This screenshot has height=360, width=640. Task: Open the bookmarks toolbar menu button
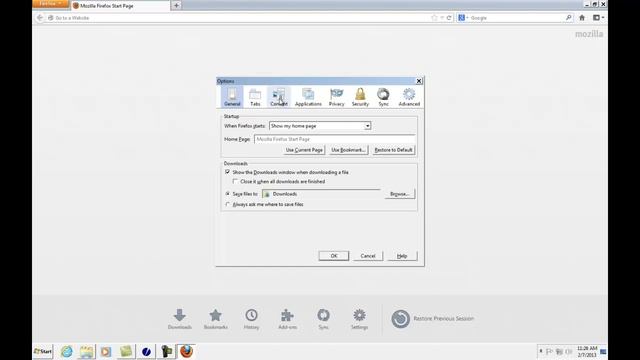coord(598,18)
